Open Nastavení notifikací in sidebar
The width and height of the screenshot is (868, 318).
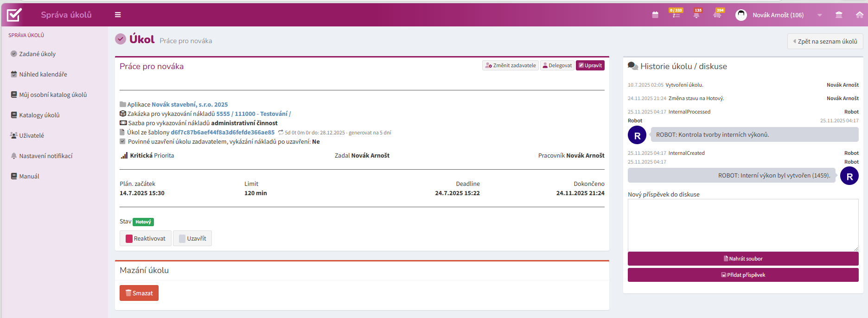click(x=42, y=156)
